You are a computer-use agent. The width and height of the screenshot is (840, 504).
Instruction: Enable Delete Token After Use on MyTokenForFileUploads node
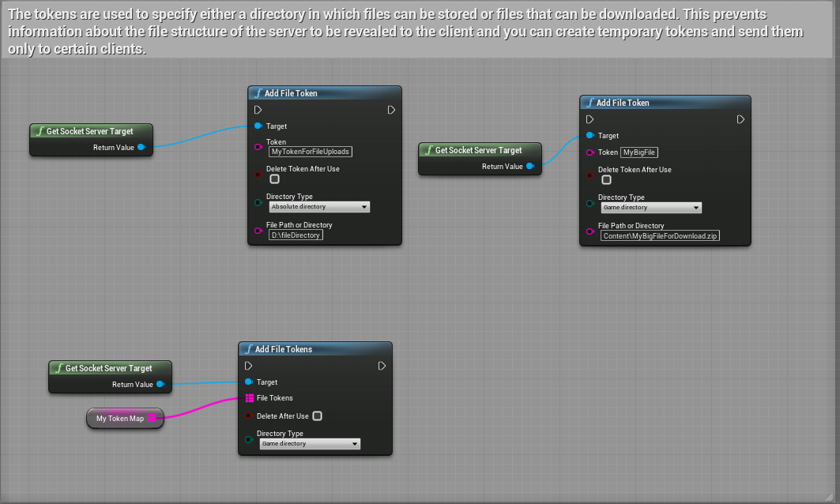click(x=274, y=179)
